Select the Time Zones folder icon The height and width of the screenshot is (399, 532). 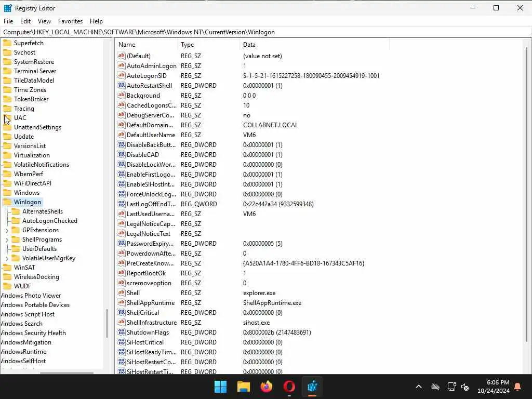(x=7, y=90)
